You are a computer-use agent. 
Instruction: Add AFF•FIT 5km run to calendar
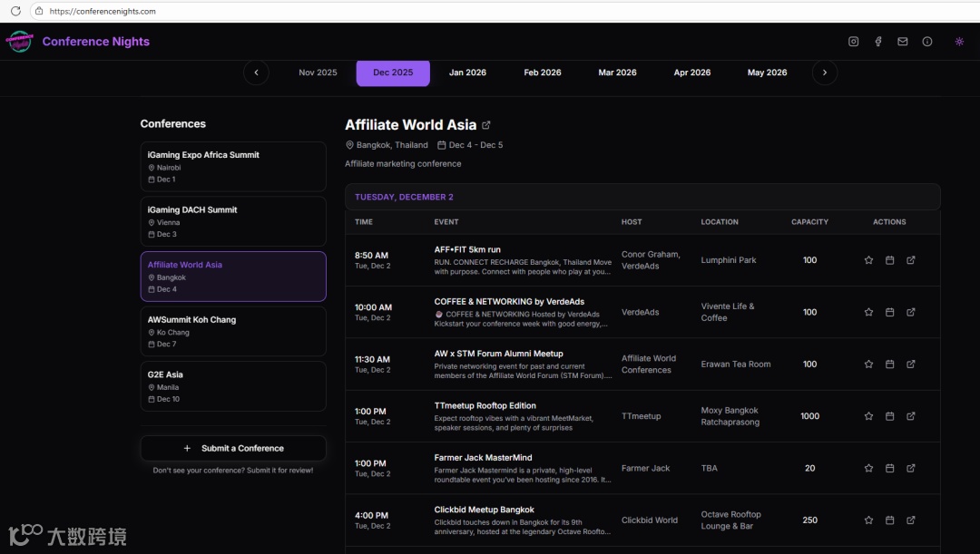[x=889, y=260]
